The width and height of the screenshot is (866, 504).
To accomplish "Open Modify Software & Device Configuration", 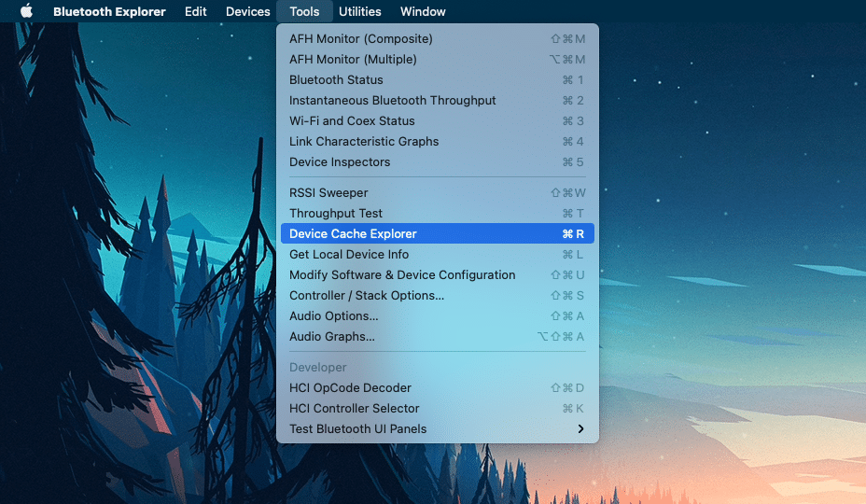I will [438, 274].
